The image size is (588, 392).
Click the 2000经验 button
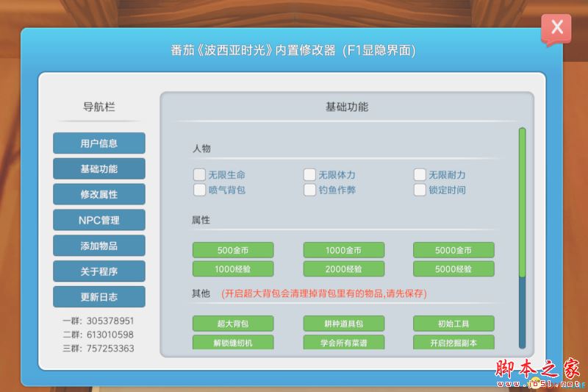tap(343, 269)
